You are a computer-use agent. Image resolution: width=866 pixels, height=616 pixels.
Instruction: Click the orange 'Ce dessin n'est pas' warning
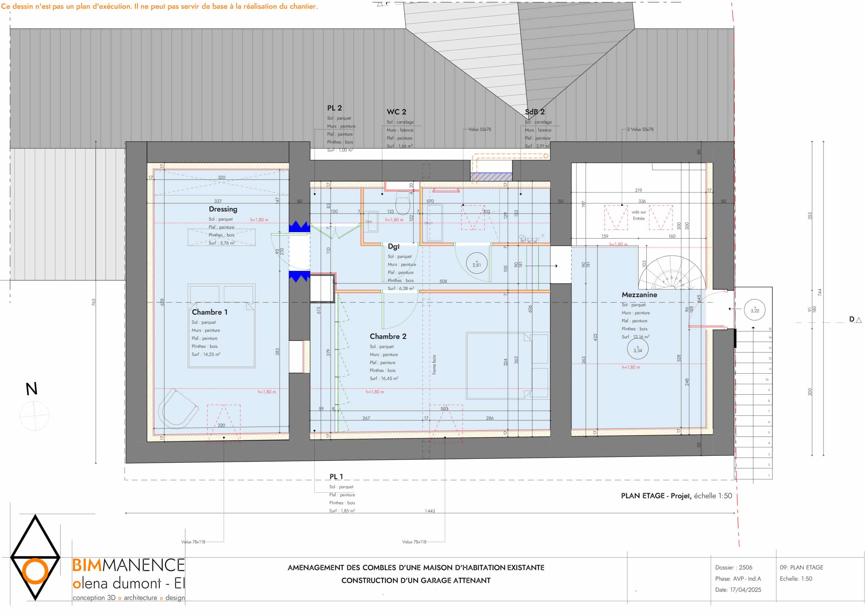(x=159, y=6)
